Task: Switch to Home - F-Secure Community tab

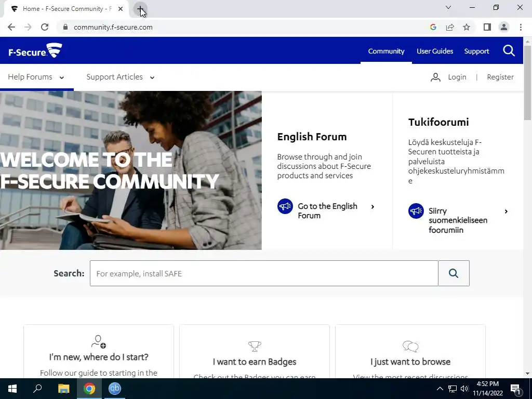Action: (66, 9)
